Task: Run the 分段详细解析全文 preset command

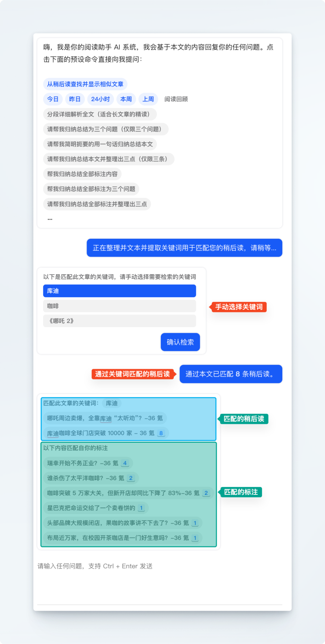Action: 100,114
